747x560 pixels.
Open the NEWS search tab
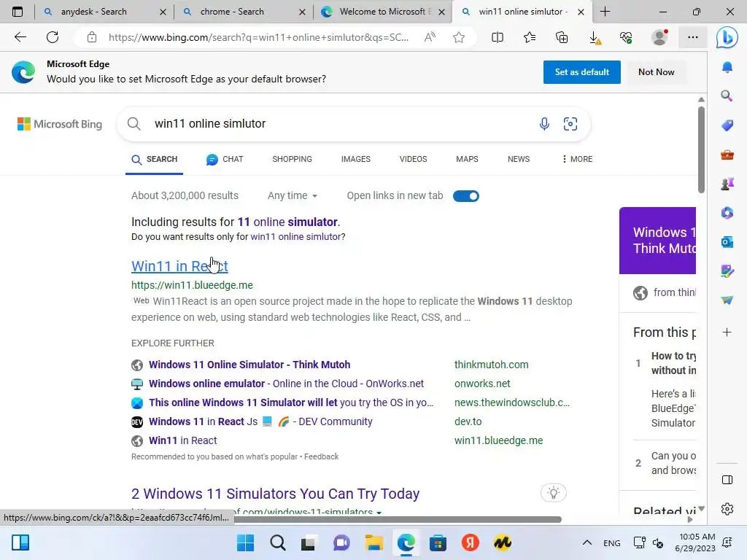519,159
